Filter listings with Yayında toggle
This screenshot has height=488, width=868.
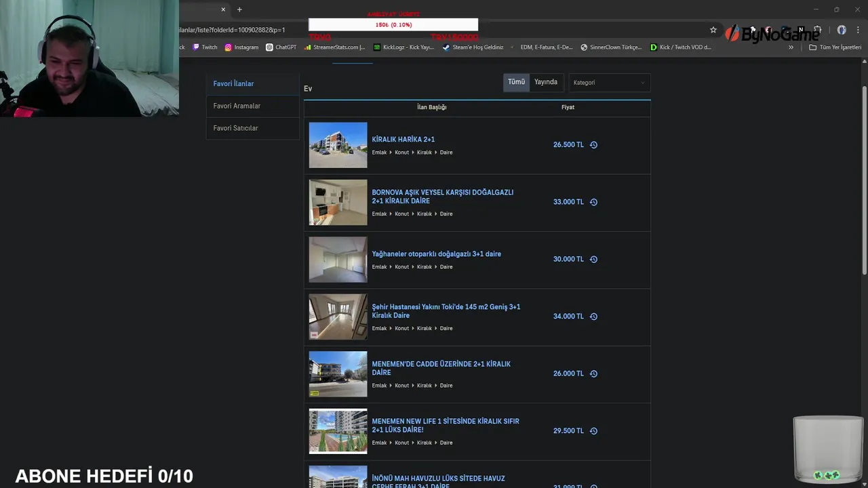tap(546, 82)
